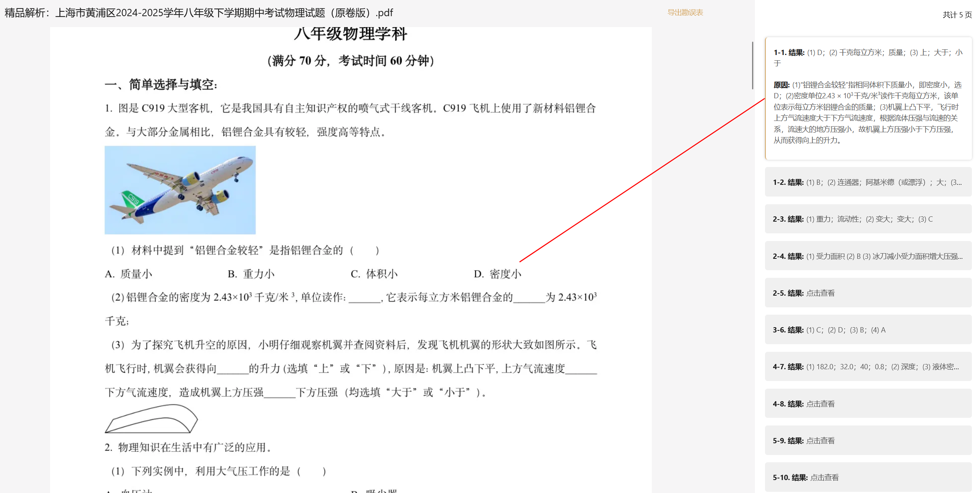Click the wing cross-section diagram
Image resolution: width=980 pixels, height=493 pixels.
coord(151,419)
